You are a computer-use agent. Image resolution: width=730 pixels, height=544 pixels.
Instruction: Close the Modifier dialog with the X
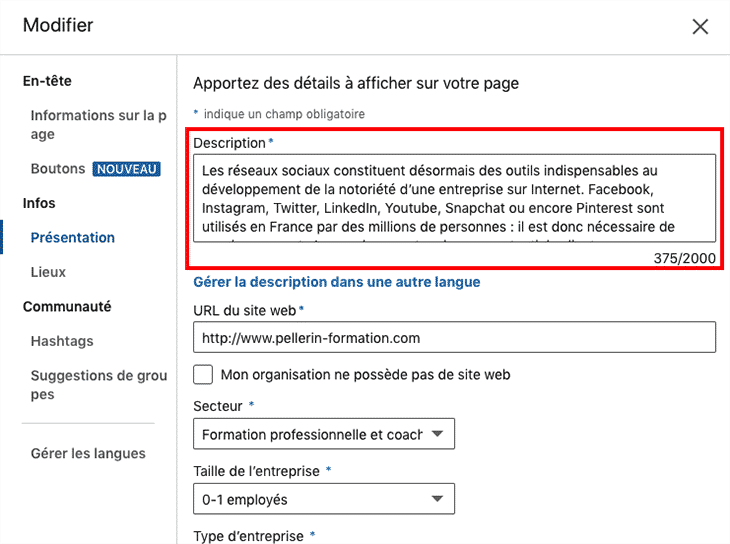(700, 27)
